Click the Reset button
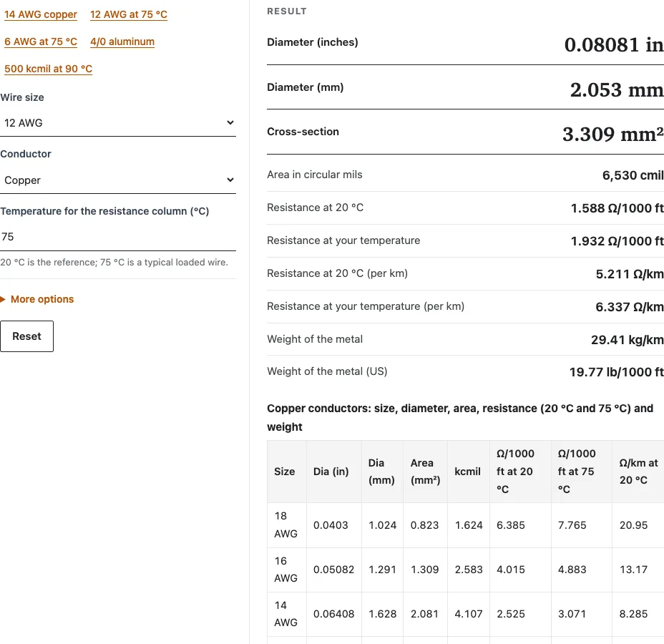 click(x=26, y=336)
